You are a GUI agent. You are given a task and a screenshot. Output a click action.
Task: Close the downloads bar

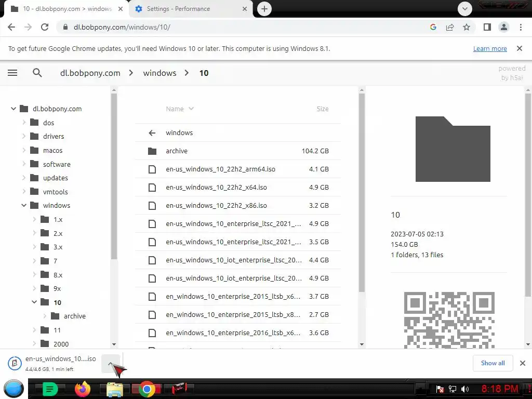tap(523, 363)
